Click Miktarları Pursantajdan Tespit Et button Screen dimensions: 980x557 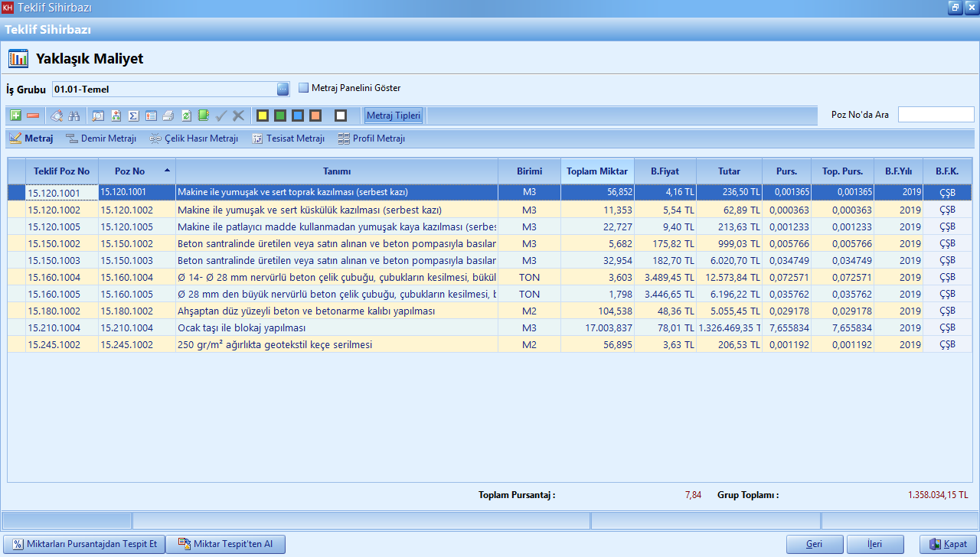click(x=85, y=544)
